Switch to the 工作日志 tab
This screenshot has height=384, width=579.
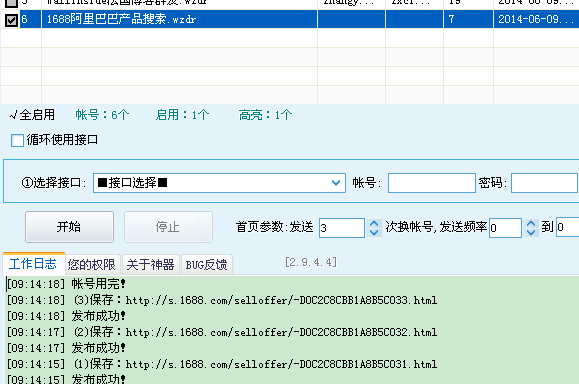tap(33, 264)
